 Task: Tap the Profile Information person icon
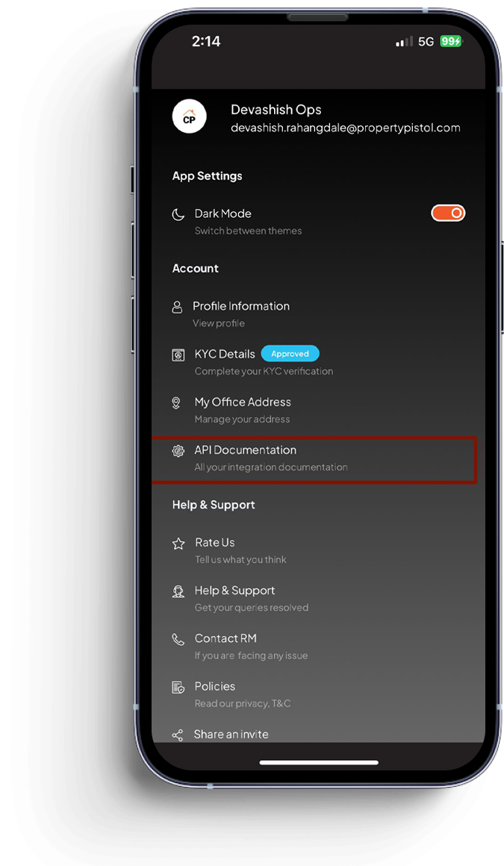(177, 307)
